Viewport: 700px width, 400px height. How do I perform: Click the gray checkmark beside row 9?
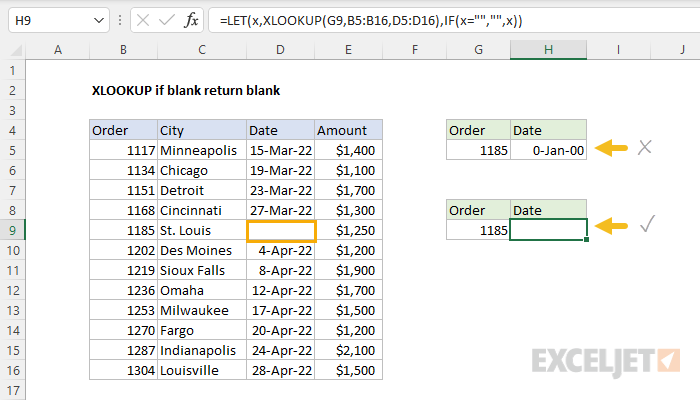tap(646, 227)
